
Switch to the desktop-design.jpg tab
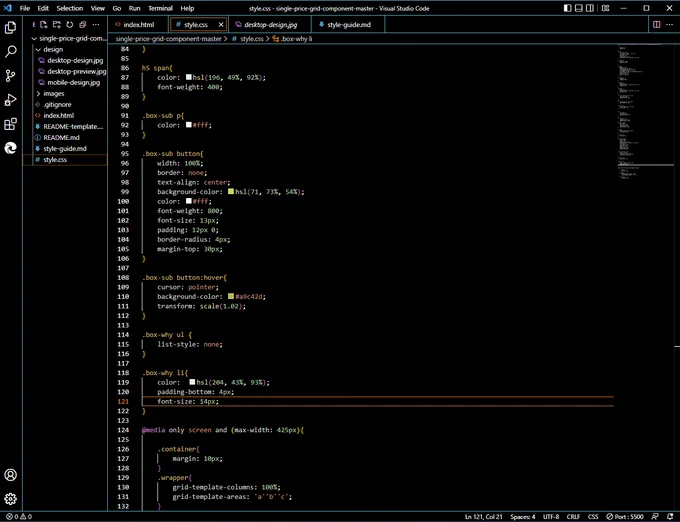click(270, 25)
